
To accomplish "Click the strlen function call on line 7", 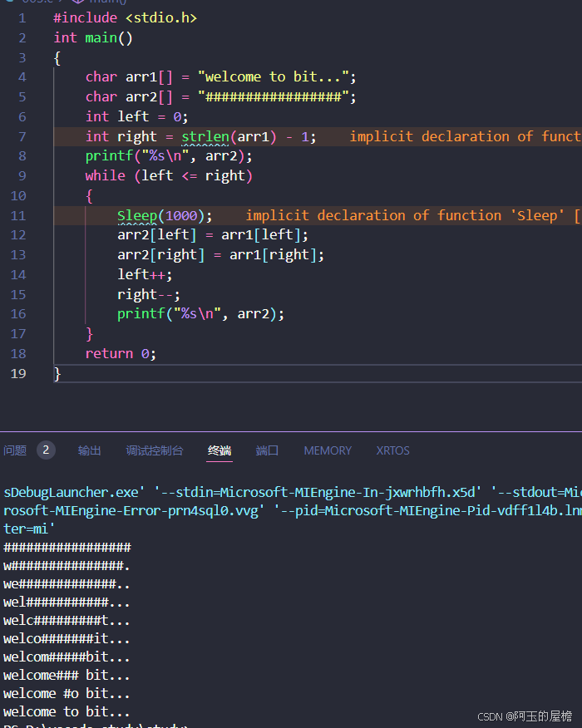I will [205, 136].
